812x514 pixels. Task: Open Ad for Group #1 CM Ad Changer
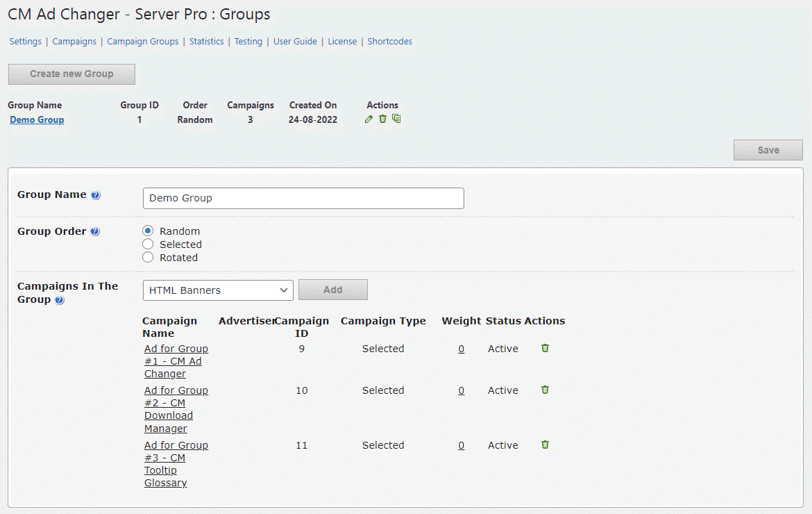point(176,361)
